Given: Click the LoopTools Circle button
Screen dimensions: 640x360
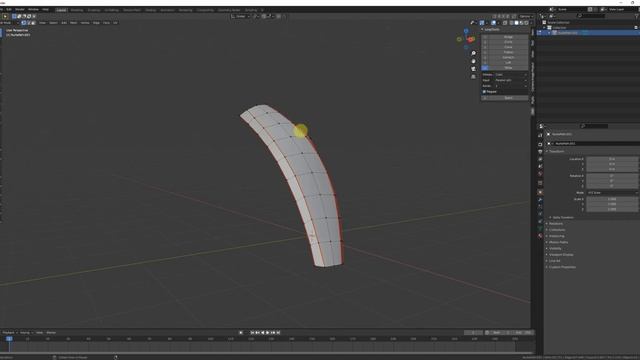Looking at the screenshot, I should 508,42.
